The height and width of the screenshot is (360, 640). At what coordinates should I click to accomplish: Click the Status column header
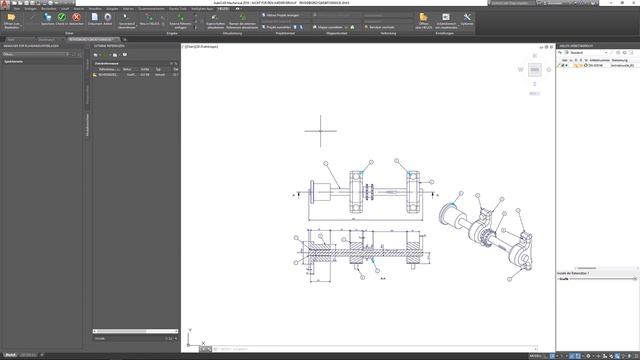pos(127,69)
